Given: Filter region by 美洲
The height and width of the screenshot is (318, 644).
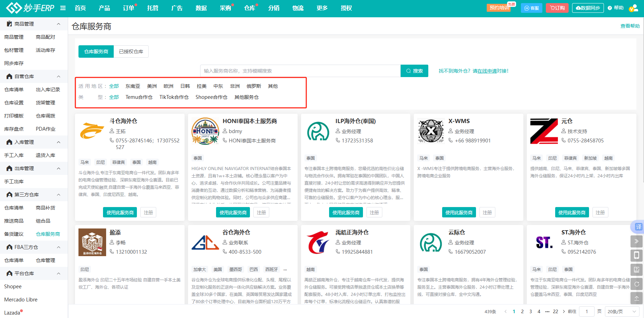Looking at the screenshot, I should point(152,86).
